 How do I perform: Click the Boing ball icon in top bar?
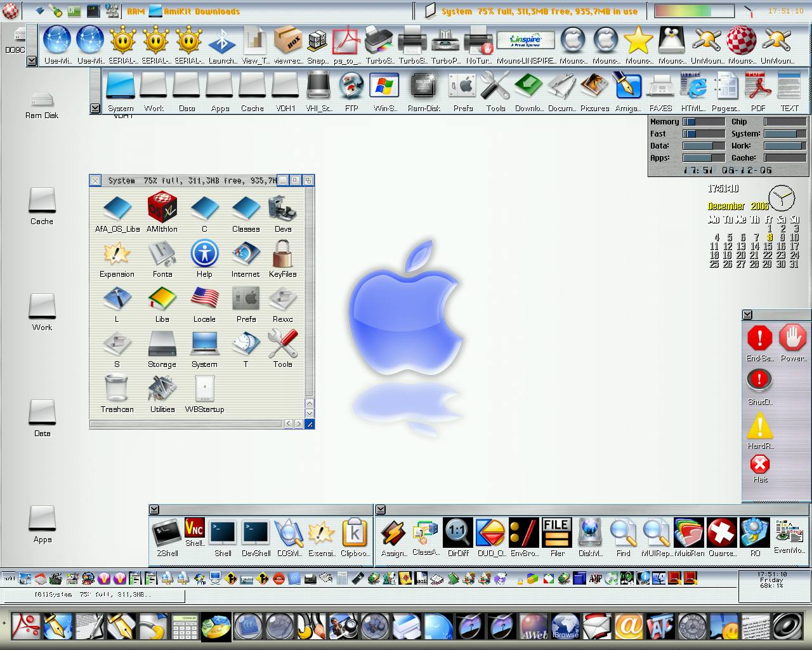pyautogui.click(x=11, y=11)
